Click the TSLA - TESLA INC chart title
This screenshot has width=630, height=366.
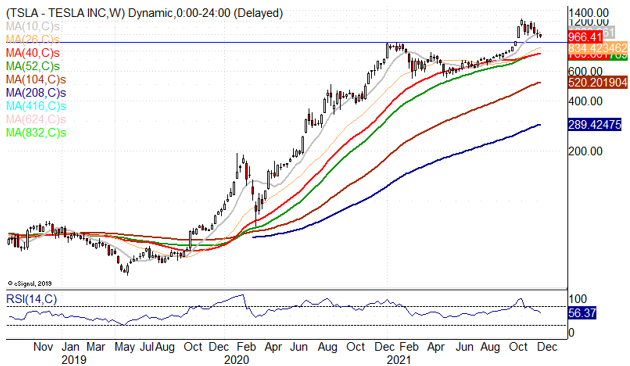[145, 13]
